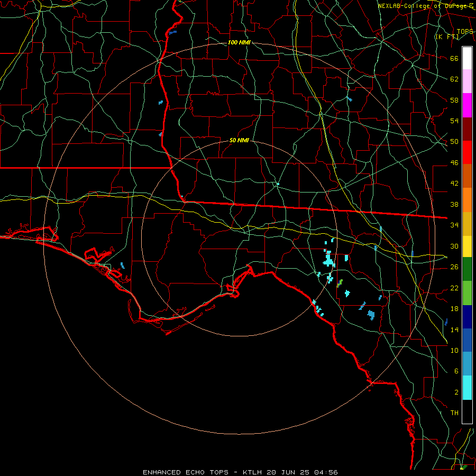This screenshot has height=476, width=476.
Task: Click the light pink 62 swatch
Action: pos(467,81)
